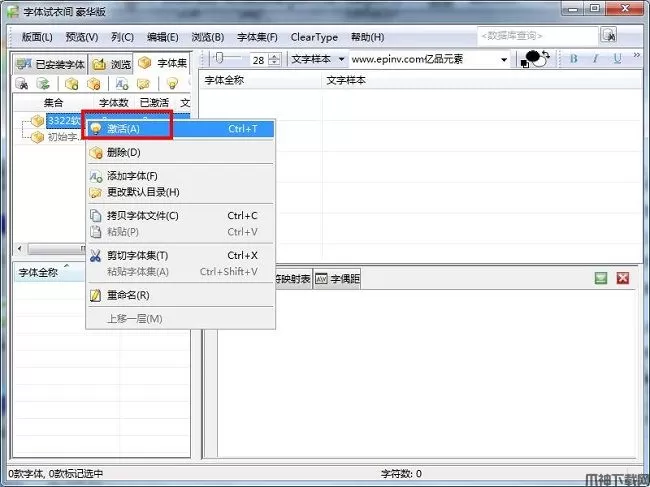Screen dimensions: 650x487
Task: Click the lightbulb activate icon in left toolbar
Action: [x=172, y=84]
